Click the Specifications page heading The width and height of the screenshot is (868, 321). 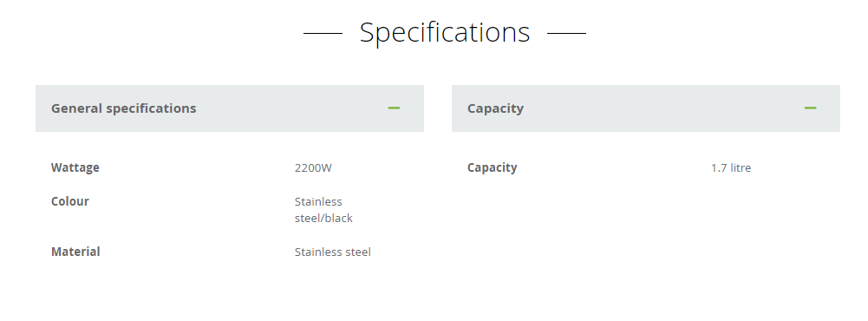[445, 32]
